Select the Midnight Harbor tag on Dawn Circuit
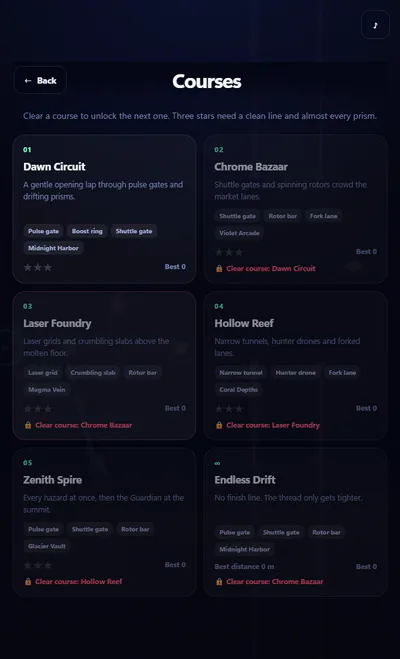400x659 pixels. coord(53,248)
